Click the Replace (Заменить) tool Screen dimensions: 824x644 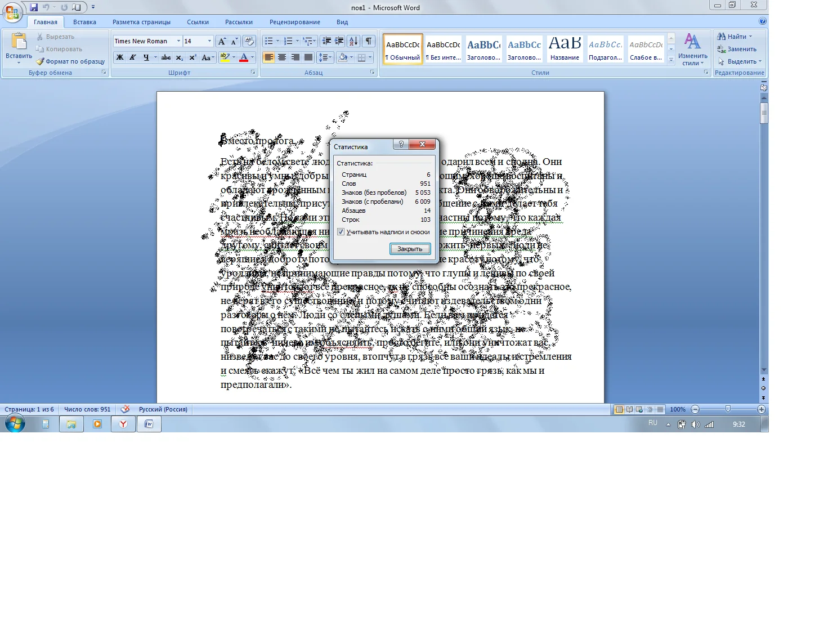(x=737, y=49)
